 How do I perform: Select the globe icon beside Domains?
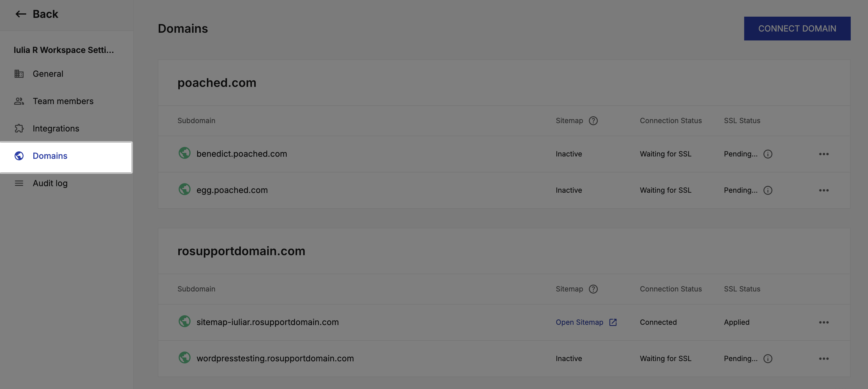click(19, 156)
